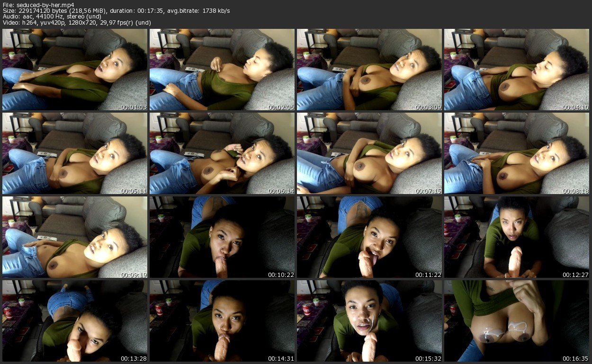Select the Size and duration header line
Image resolution: width=592 pixels, height=364 pixels.
116,10
